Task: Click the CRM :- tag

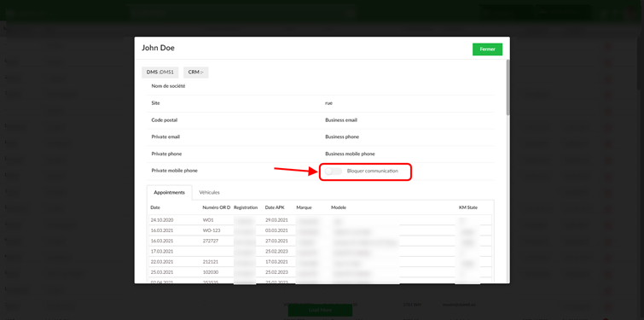Action: click(196, 72)
